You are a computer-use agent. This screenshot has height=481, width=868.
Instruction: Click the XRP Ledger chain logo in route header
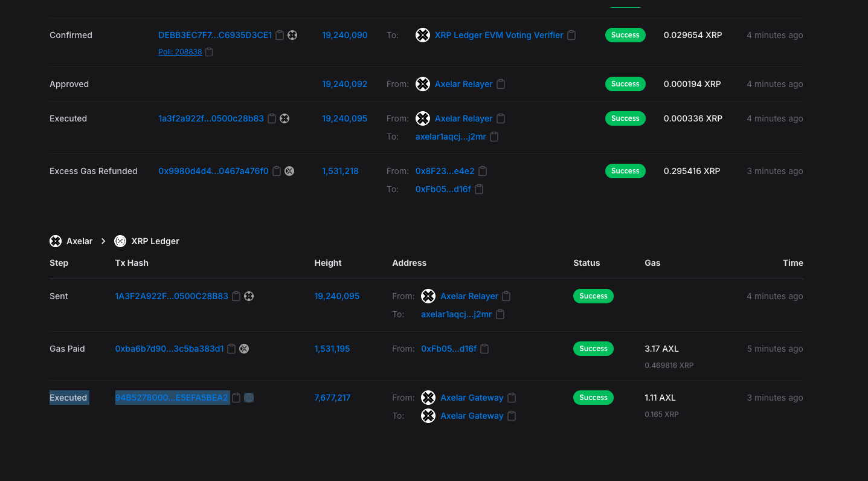coord(120,241)
